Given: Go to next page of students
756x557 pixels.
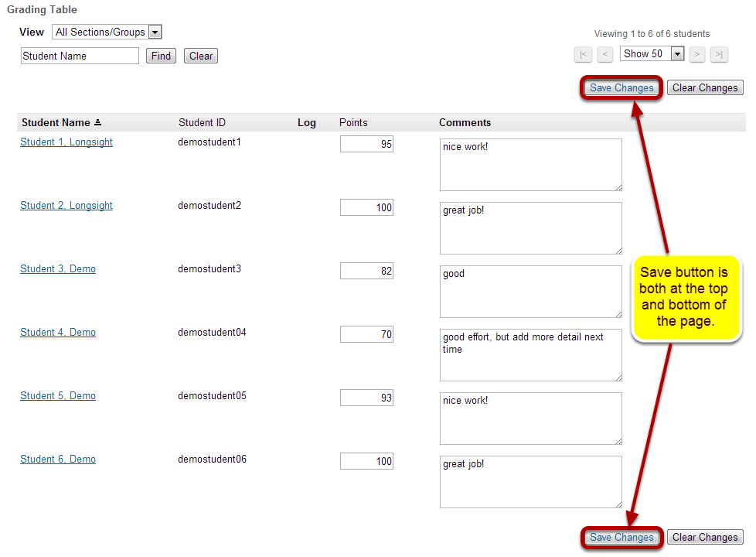Looking at the screenshot, I should [x=696, y=55].
